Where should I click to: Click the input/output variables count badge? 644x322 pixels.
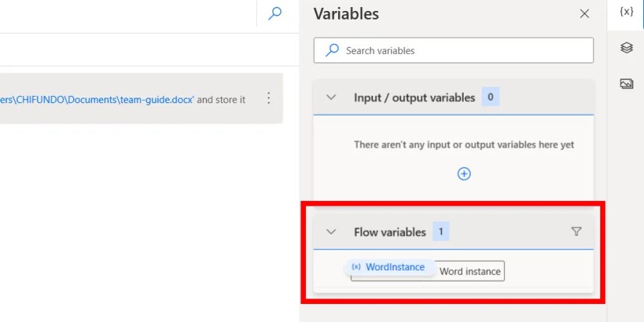[490, 98]
